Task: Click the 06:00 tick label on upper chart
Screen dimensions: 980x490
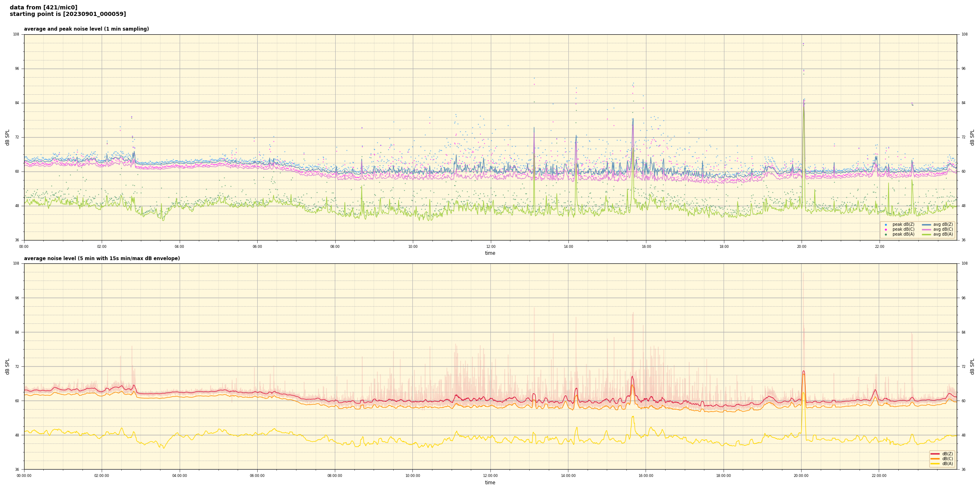Action: [x=257, y=247]
